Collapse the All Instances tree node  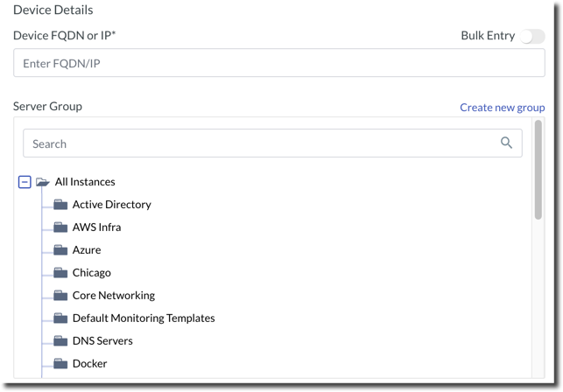[x=25, y=182]
